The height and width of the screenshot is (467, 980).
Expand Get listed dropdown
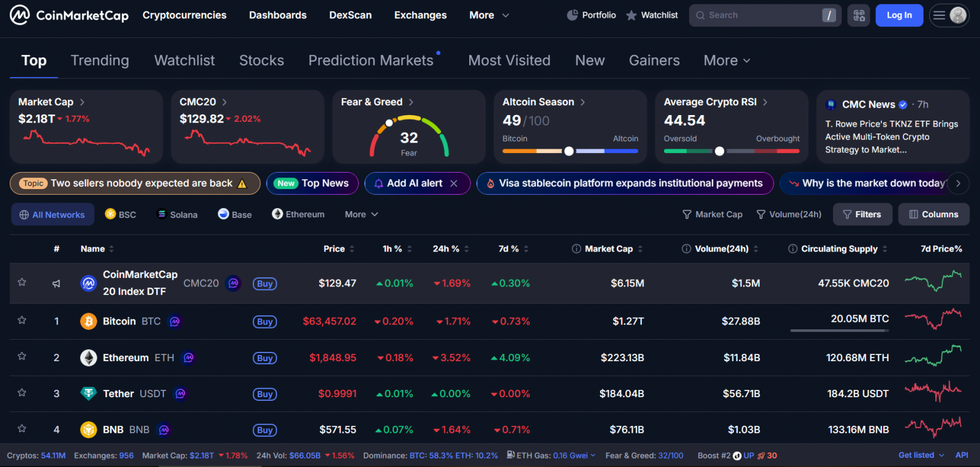(x=921, y=455)
